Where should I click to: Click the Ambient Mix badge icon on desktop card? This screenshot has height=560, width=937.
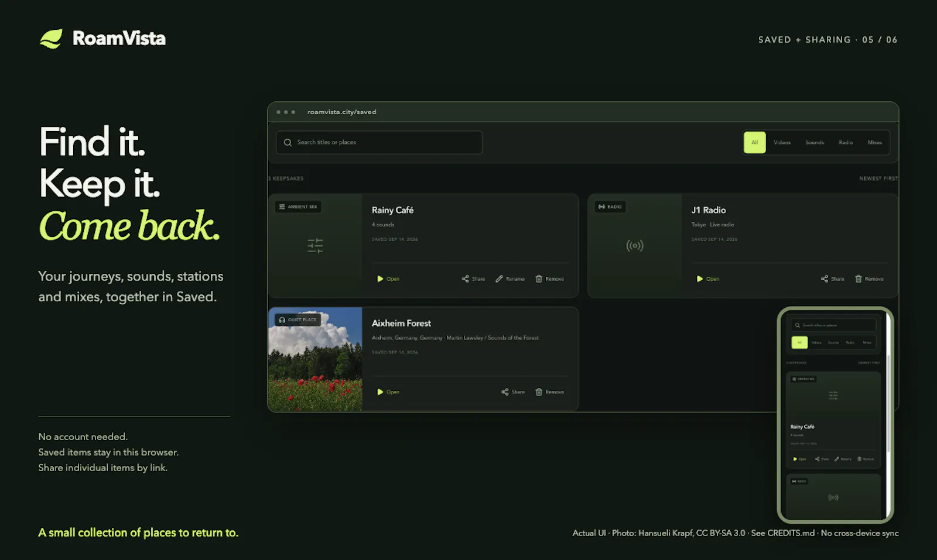coord(282,207)
